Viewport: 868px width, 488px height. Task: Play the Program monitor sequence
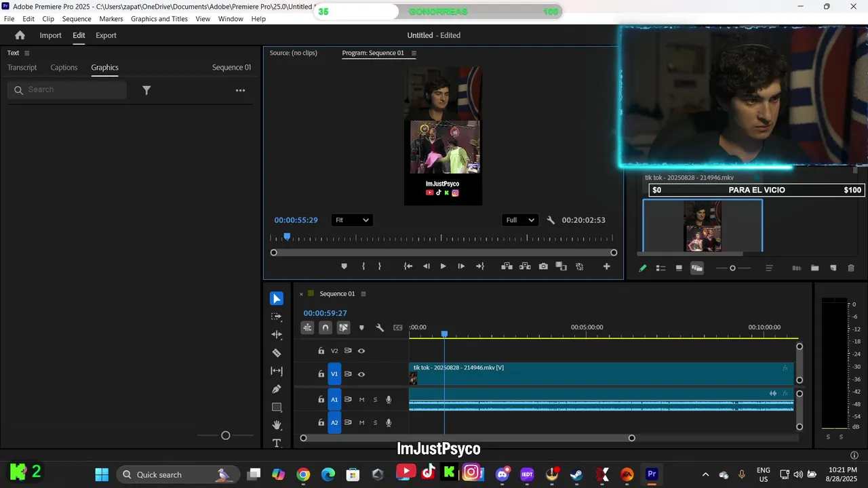pos(443,266)
